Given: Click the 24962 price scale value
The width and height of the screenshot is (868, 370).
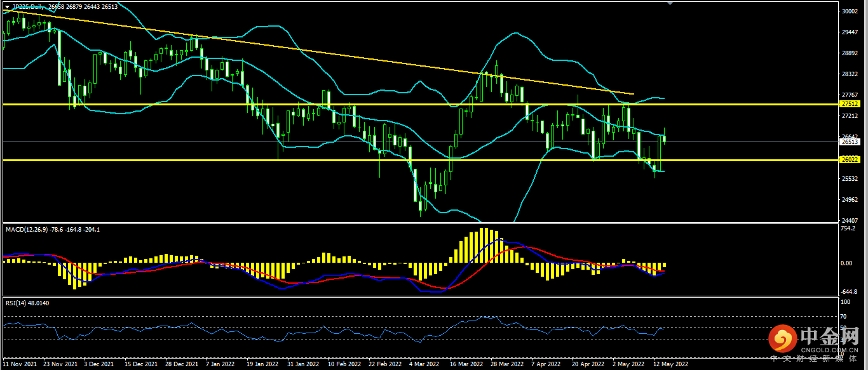Looking at the screenshot, I should coord(849,200).
